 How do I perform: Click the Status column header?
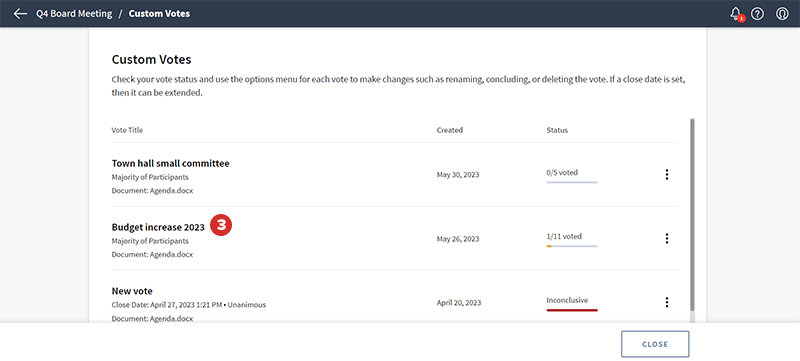point(557,130)
